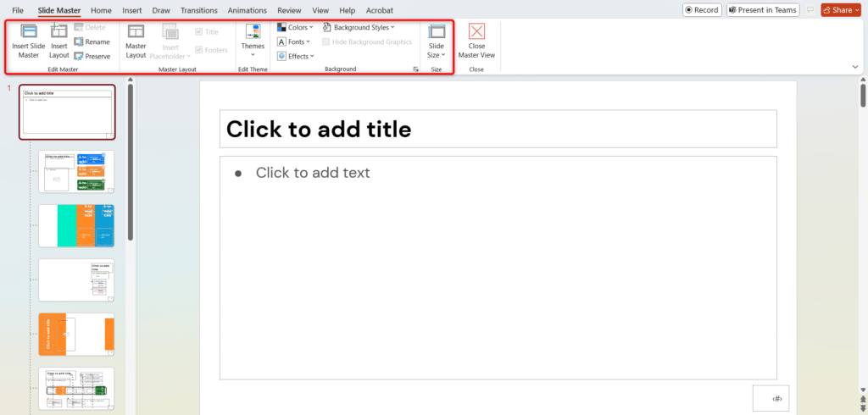Toggle the Title checkbox

pyautogui.click(x=199, y=31)
